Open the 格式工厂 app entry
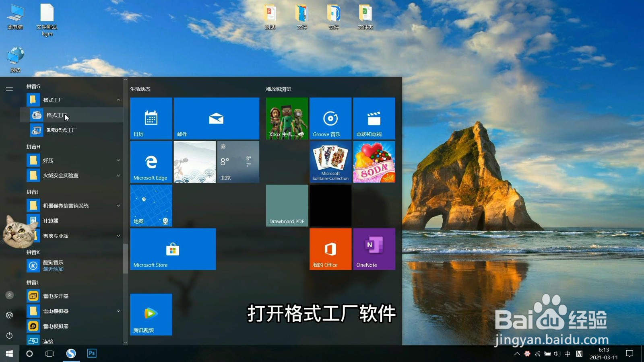The image size is (644, 362). [x=72, y=115]
